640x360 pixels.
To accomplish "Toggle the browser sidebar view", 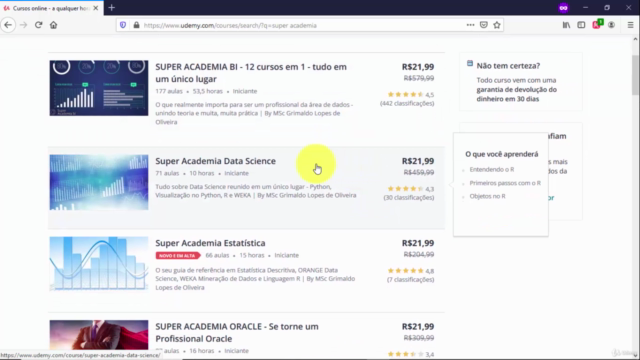I will 581,25.
